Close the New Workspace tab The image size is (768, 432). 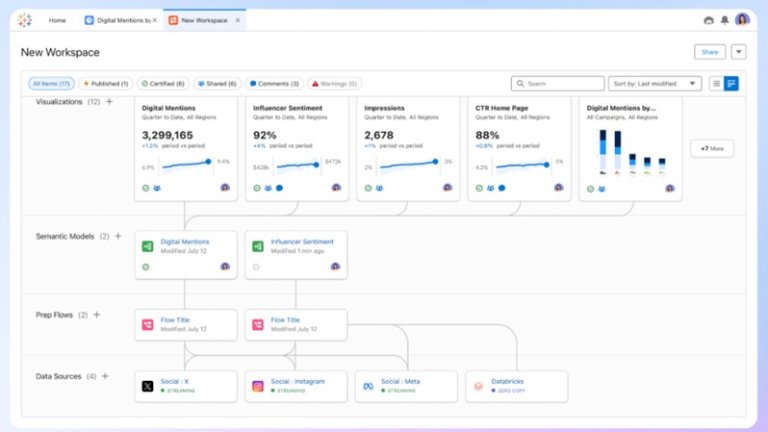[238, 20]
